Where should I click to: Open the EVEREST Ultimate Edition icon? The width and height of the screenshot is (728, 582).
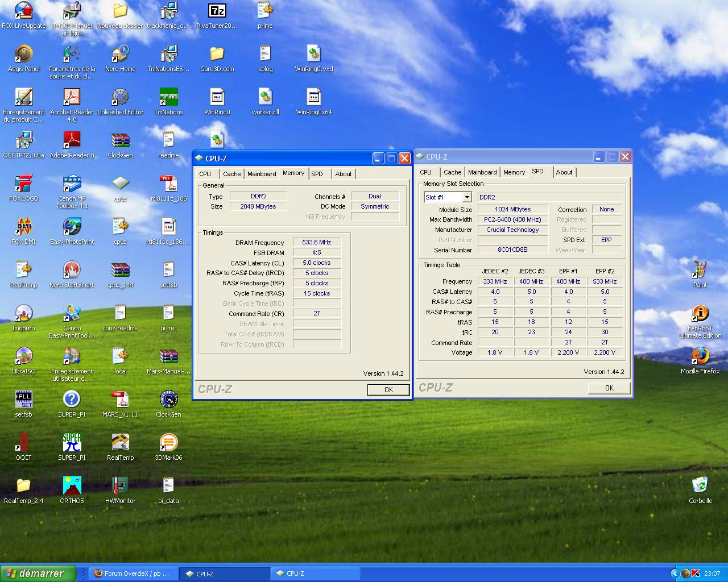click(x=700, y=321)
